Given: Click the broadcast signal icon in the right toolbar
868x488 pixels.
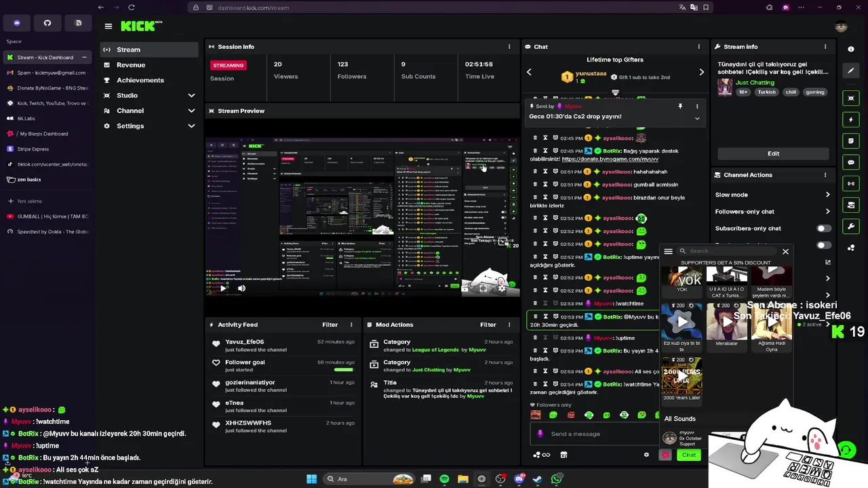Looking at the screenshot, I should tap(851, 184).
